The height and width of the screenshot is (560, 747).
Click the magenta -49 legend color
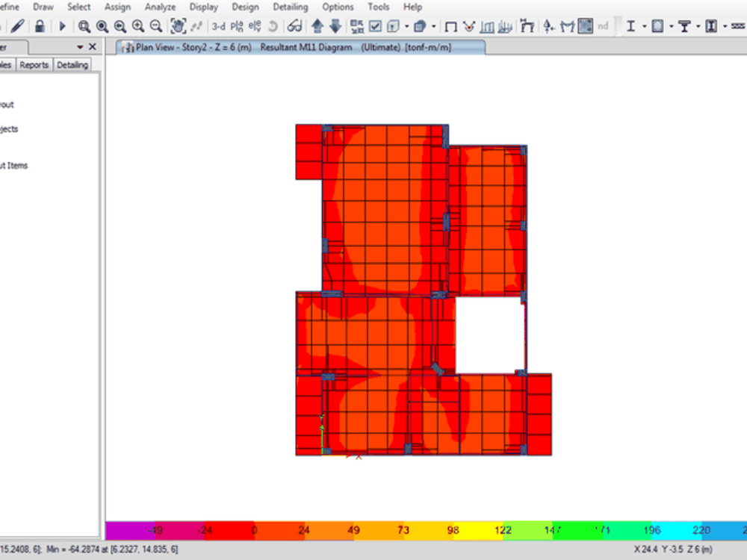[130, 530]
